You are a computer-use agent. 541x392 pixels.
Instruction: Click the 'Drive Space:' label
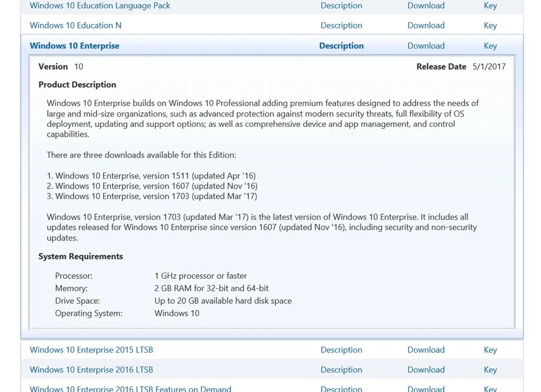(x=78, y=301)
